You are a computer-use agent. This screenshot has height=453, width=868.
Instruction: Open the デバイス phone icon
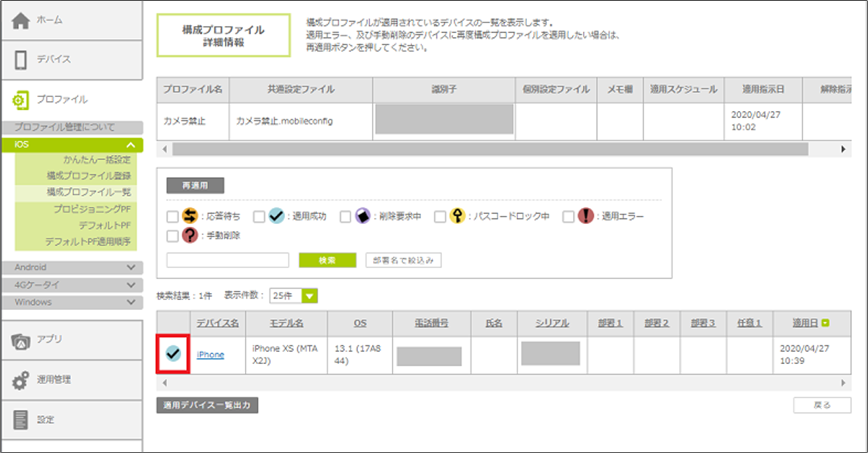pyautogui.click(x=21, y=60)
